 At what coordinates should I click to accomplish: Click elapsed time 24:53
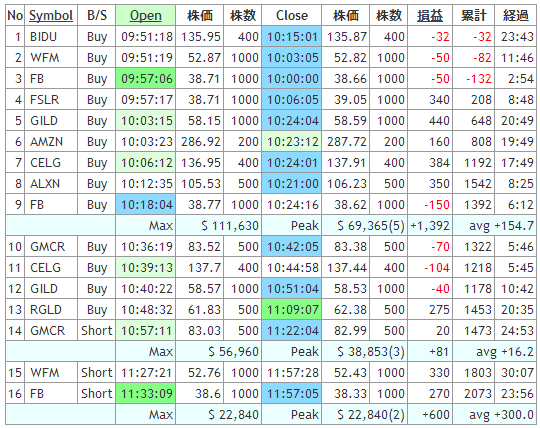[517, 331]
